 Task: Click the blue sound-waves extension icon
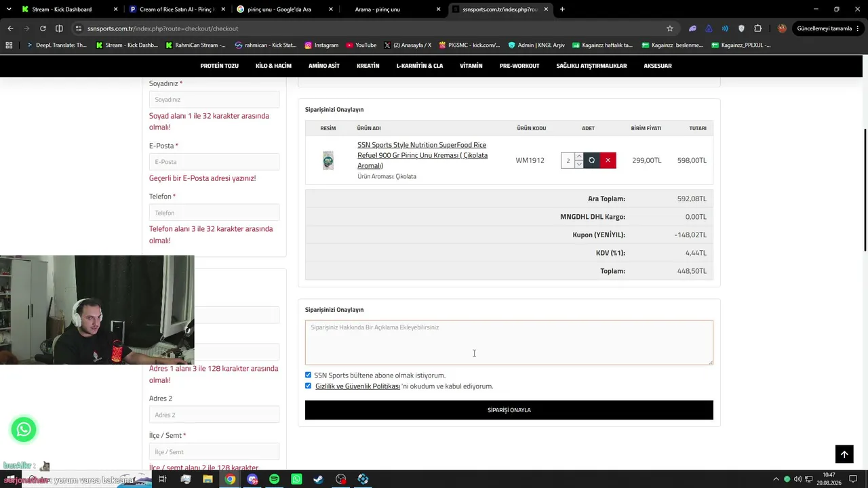725,28
